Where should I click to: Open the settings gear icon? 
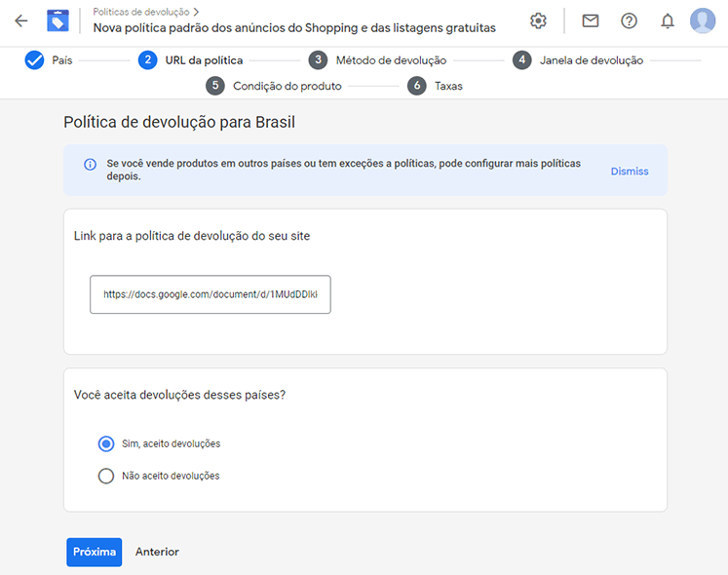538,20
